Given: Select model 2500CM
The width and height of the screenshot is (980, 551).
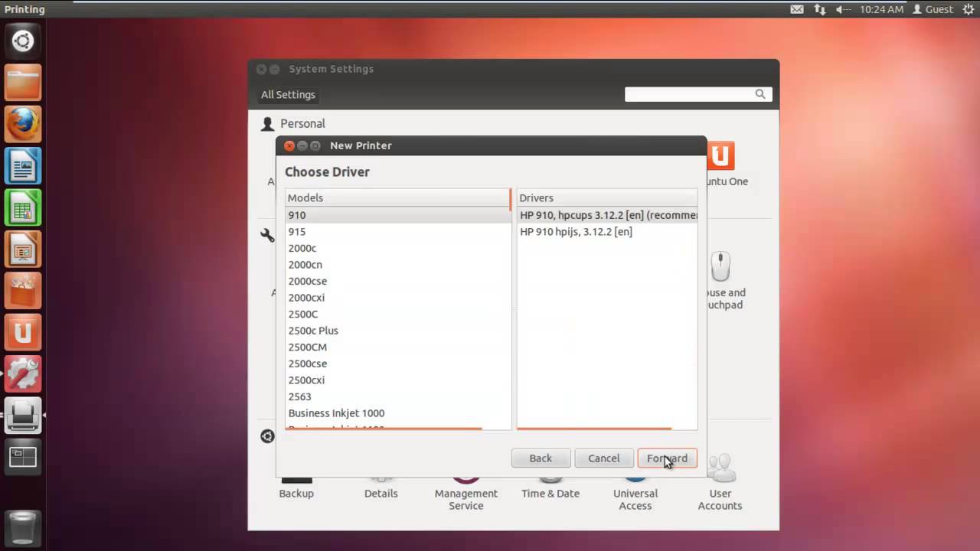Looking at the screenshot, I should 398,347.
